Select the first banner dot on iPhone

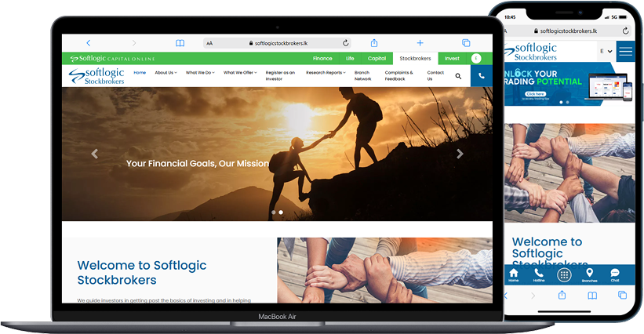561,102
